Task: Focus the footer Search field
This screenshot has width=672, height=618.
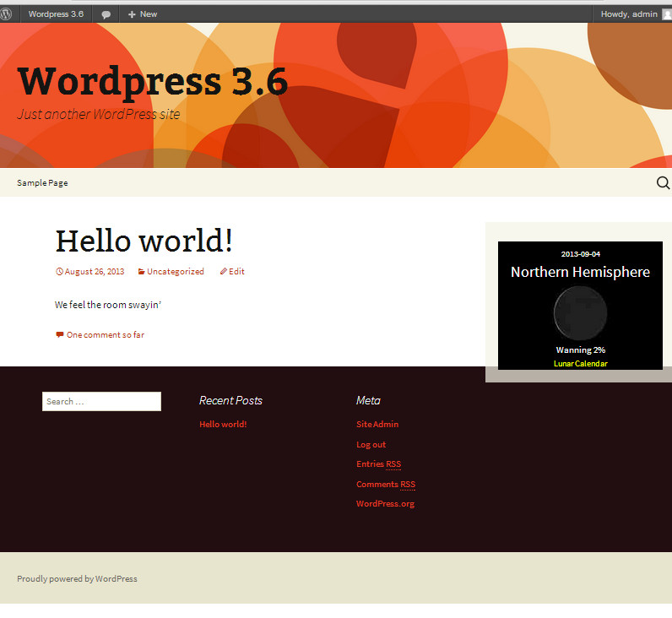Action: click(x=101, y=402)
